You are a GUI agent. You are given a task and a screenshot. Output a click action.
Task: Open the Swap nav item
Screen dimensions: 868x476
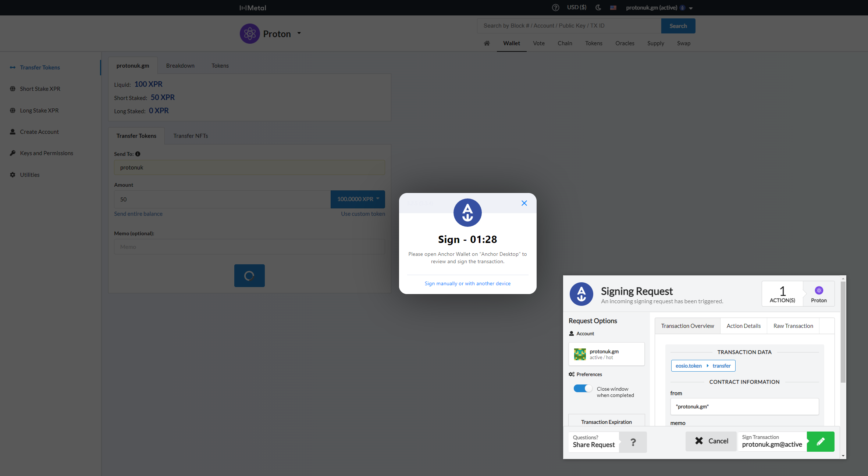click(x=684, y=43)
